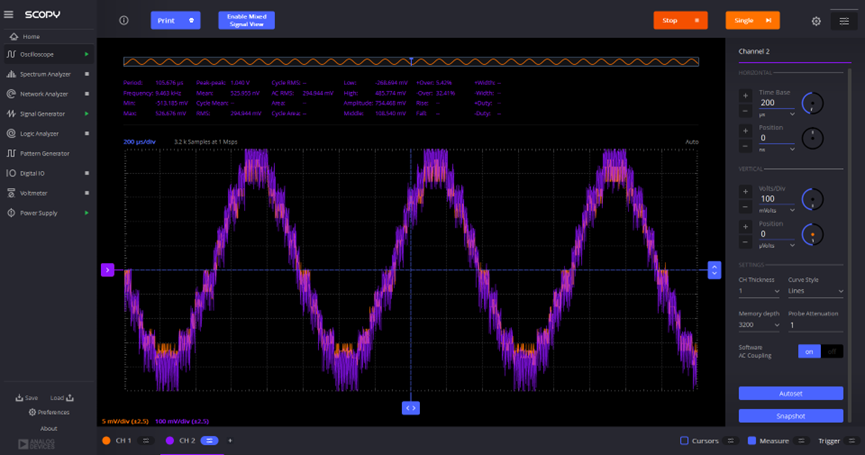865x455 pixels.
Task: Expand the Print button dropdown arrow
Action: [191, 20]
